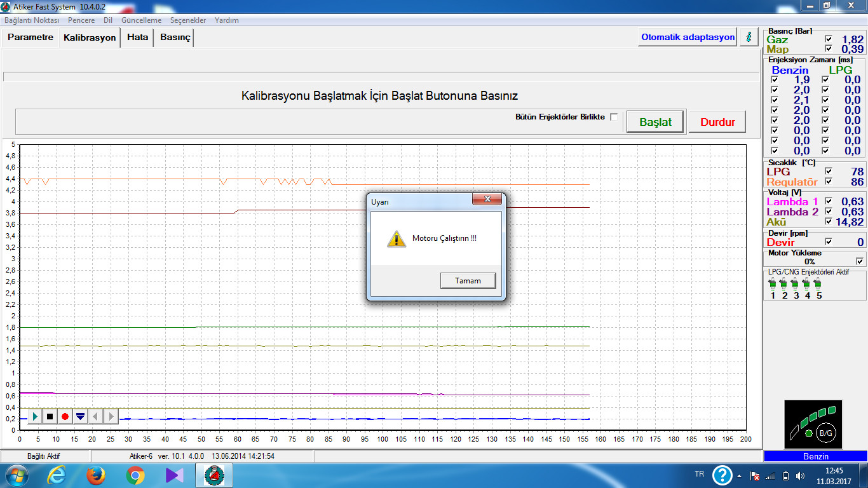Click the network signal icon in the tray
868x488 pixels.
[770, 476]
